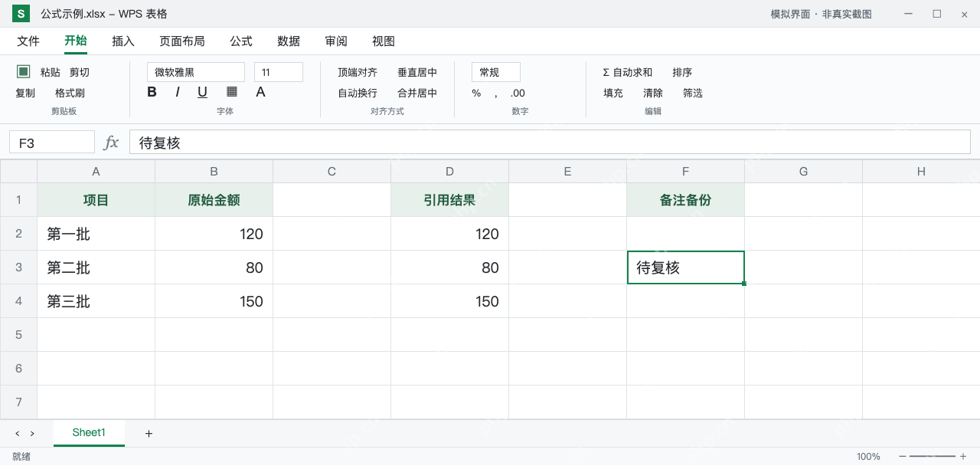
Task: Click the select-all corner box
Action: [x=18, y=172]
